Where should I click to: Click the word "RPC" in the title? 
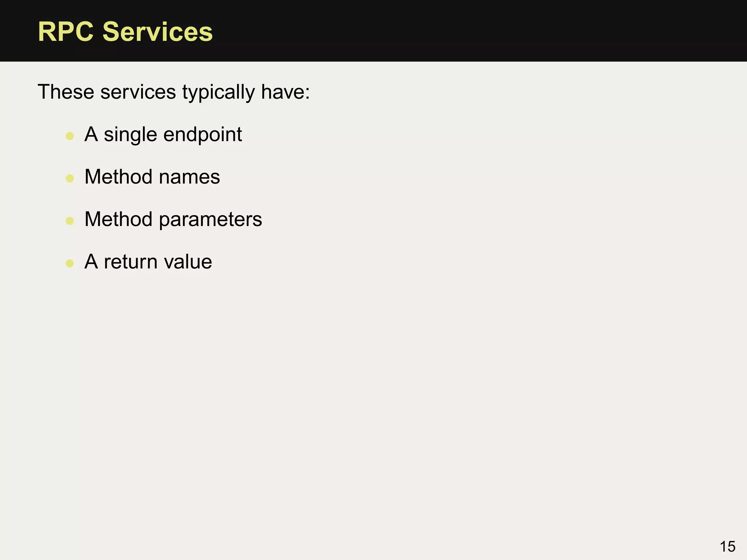pyautogui.click(x=66, y=32)
